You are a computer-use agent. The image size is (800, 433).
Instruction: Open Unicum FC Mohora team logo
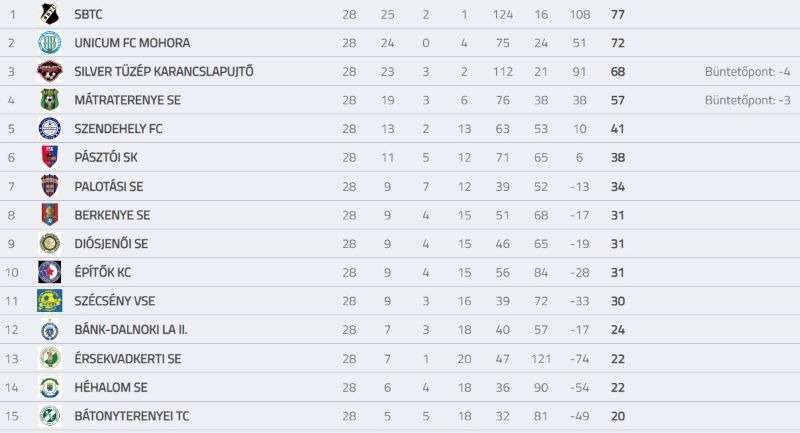coord(49,43)
